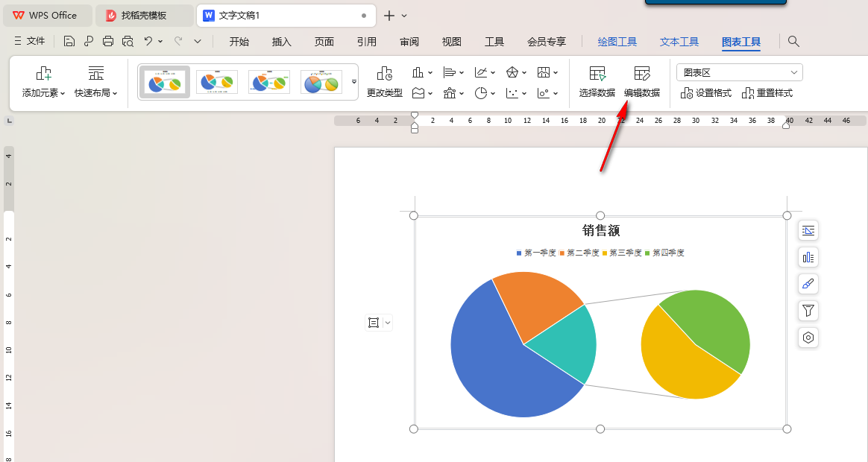This screenshot has height=462, width=868.
Task: Click 编辑数据 edit data icon
Action: pyautogui.click(x=642, y=73)
